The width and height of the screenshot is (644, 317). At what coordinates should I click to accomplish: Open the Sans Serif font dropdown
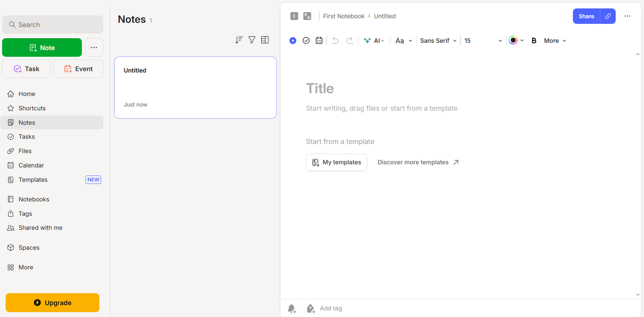tap(438, 41)
